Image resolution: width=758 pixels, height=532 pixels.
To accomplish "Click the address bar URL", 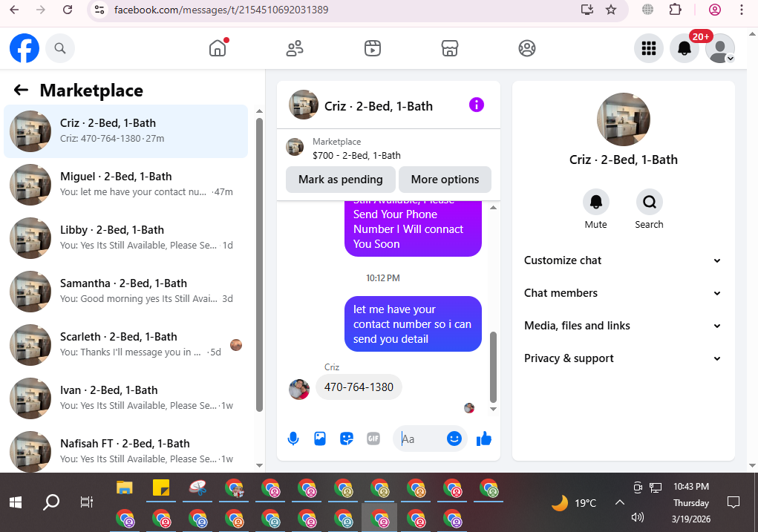I will click(221, 10).
